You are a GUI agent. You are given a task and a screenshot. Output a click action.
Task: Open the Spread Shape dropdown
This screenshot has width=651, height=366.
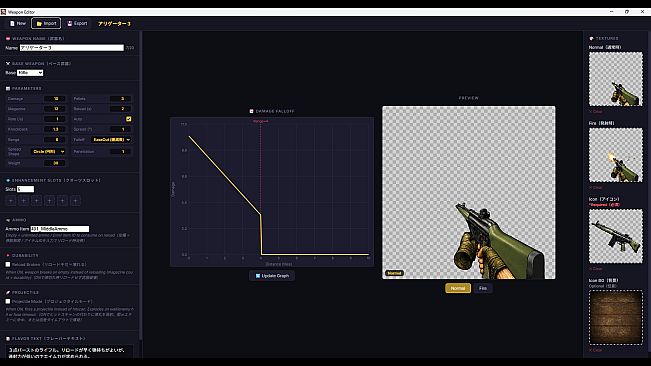tap(49, 151)
